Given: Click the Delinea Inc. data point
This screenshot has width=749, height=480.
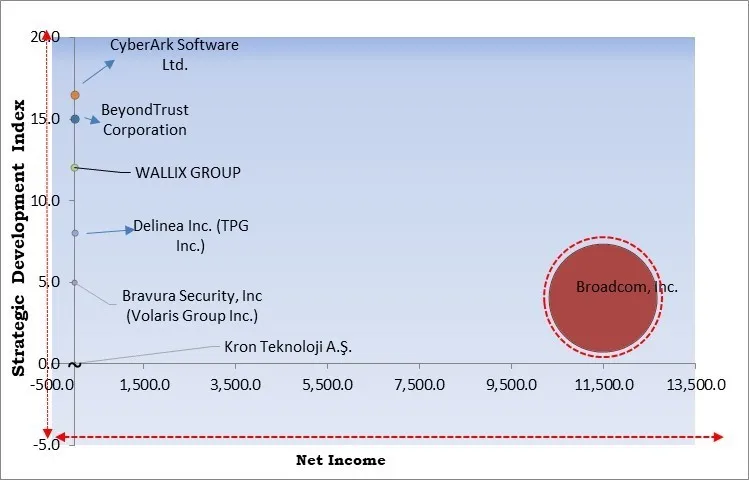Looking at the screenshot, I should (x=75, y=233).
